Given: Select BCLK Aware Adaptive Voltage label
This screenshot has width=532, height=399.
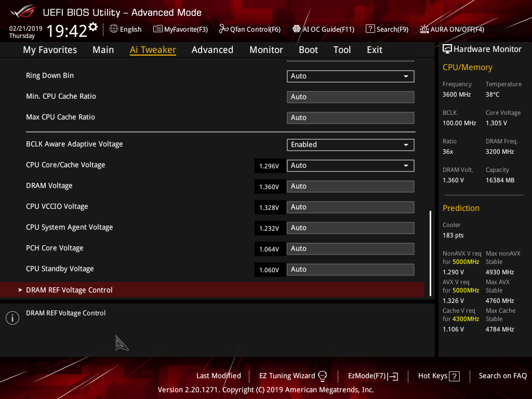Looking at the screenshot, I should [x=74, y=144].
